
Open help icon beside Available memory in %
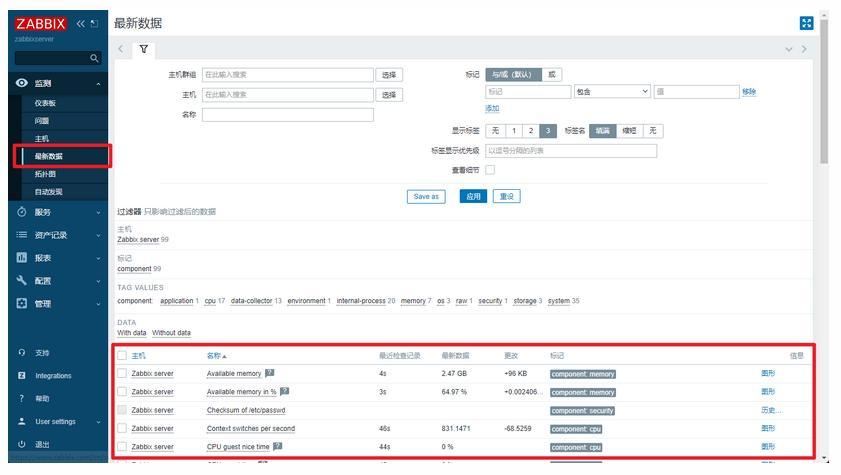[x=285, y=391]
